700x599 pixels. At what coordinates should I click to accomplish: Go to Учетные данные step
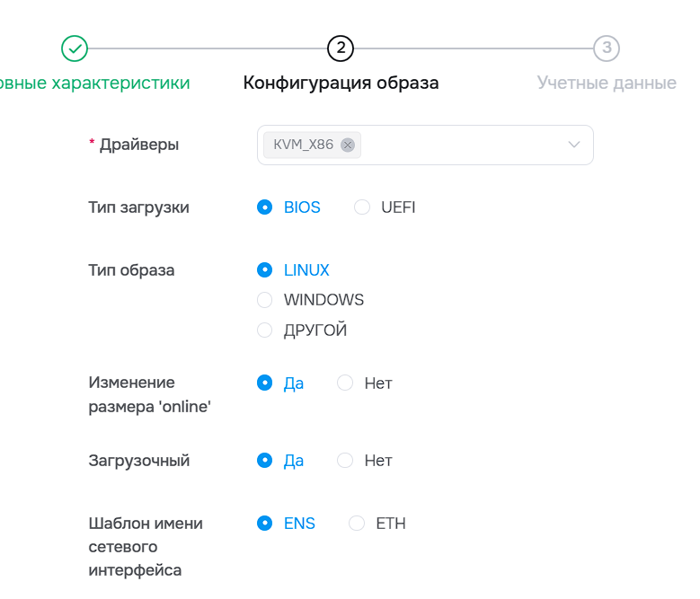tap(607, 84)
